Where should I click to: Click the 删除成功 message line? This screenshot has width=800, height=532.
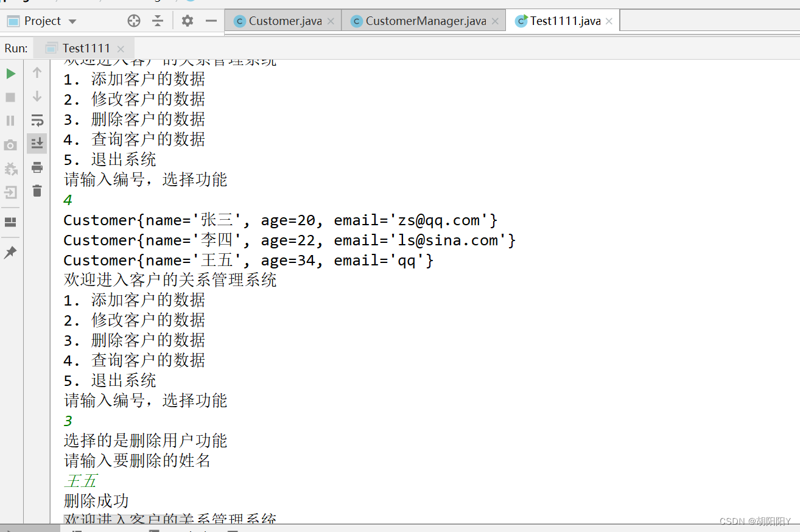pyautogui.click(x=96, y=501)
